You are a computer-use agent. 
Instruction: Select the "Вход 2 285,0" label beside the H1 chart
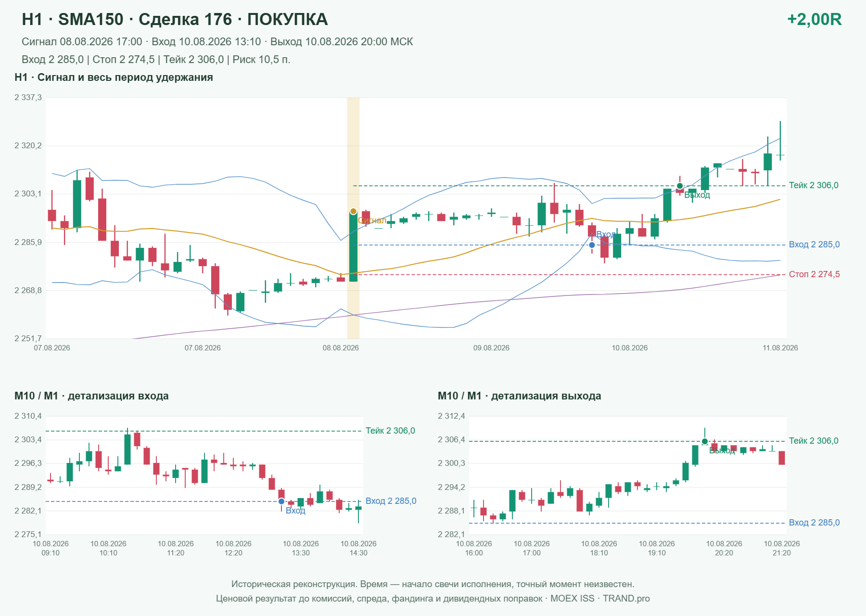click(x=814, y=244)
